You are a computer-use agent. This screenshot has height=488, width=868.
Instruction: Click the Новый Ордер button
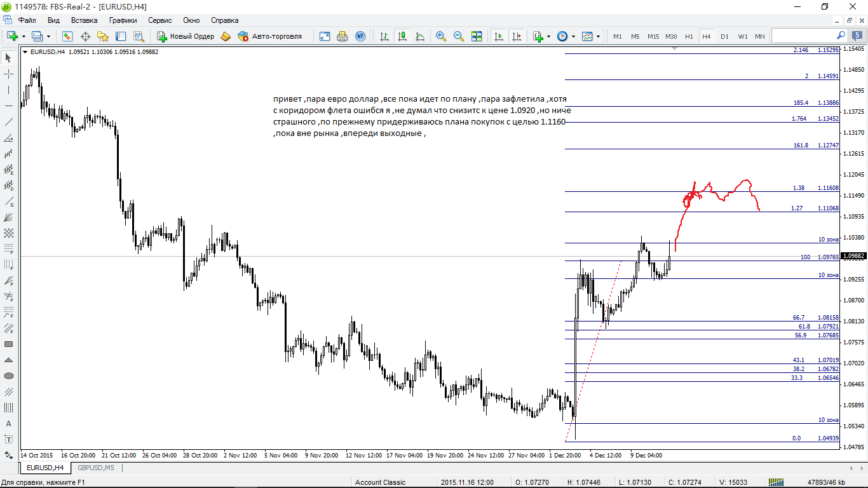pyautogui.click(x=186, y=36)
